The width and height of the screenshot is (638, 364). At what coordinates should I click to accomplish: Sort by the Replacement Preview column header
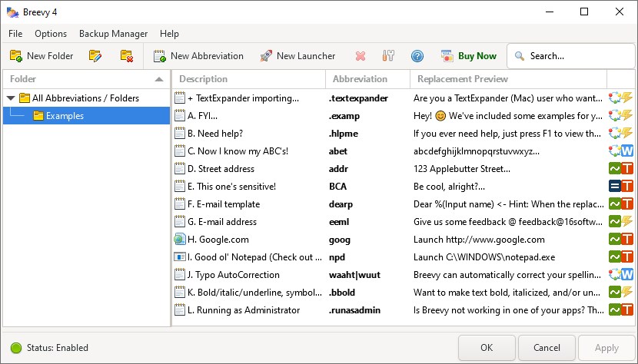[x=509, y=79]
